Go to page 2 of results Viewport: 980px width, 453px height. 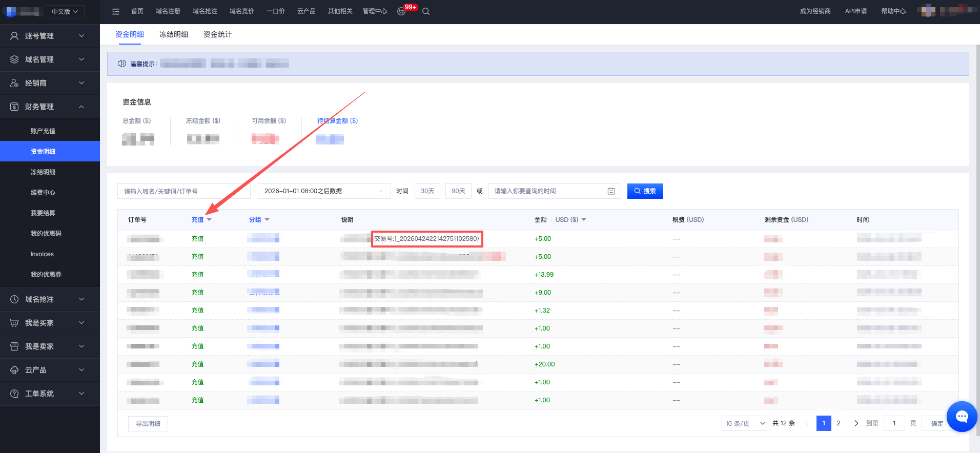pos(839,423)
